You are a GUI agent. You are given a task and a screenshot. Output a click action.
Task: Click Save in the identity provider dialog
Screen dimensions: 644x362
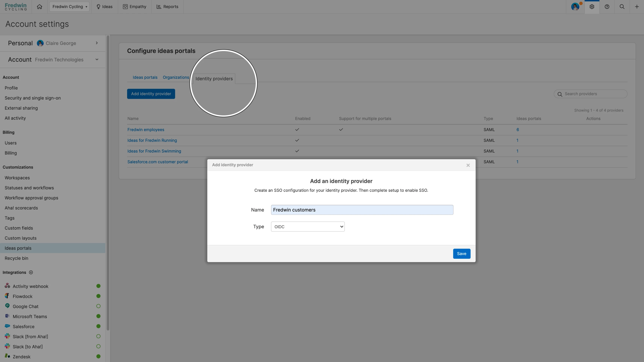(x=461, y=253)
